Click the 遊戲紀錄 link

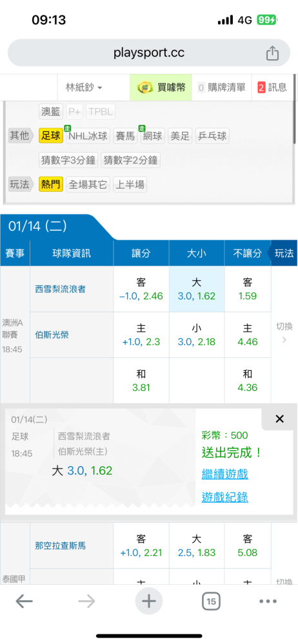224,497
